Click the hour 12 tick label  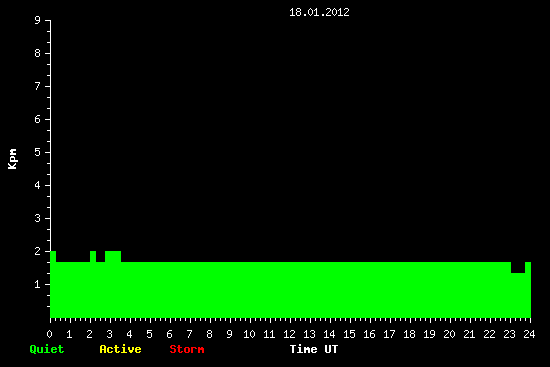tap(289, 334)
